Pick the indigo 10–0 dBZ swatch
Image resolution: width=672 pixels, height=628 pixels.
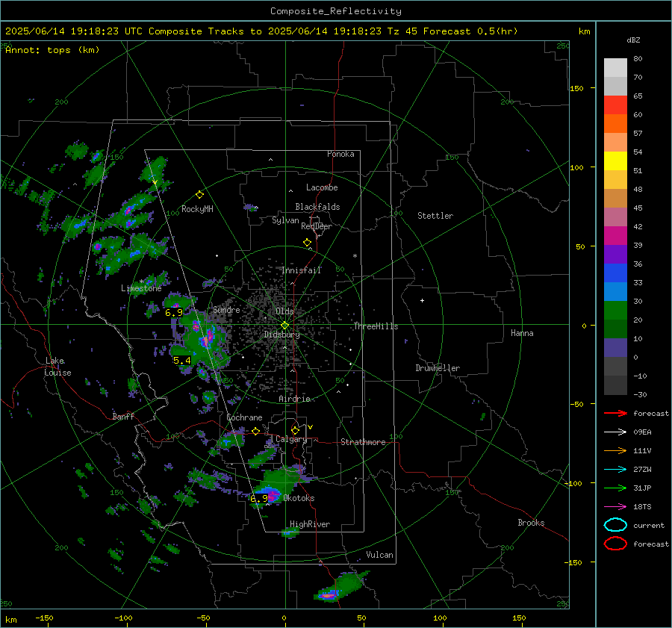[615, 348]
